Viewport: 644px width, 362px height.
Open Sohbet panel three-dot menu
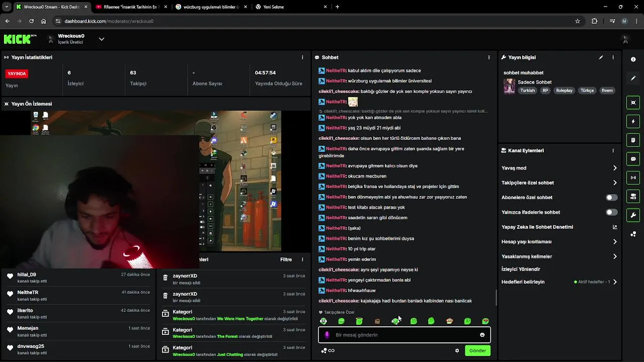tap(489, 57)
